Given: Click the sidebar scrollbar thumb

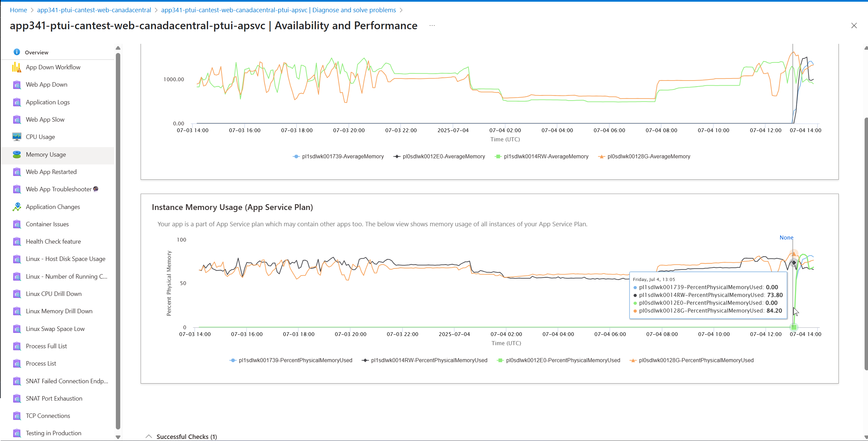Looking at the screenshot, I should click(118, 241).
